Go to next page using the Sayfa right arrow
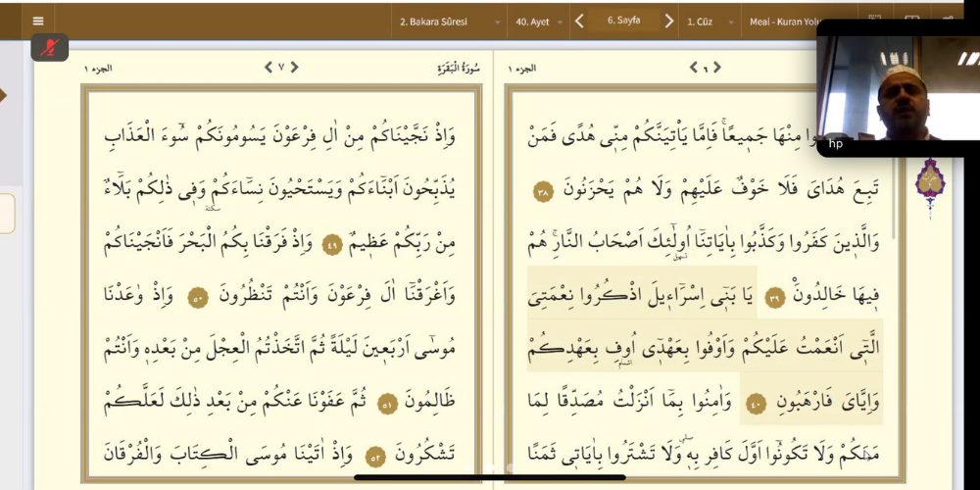The width and height of the screenshot is (980, 490). (x=669, y=21)
